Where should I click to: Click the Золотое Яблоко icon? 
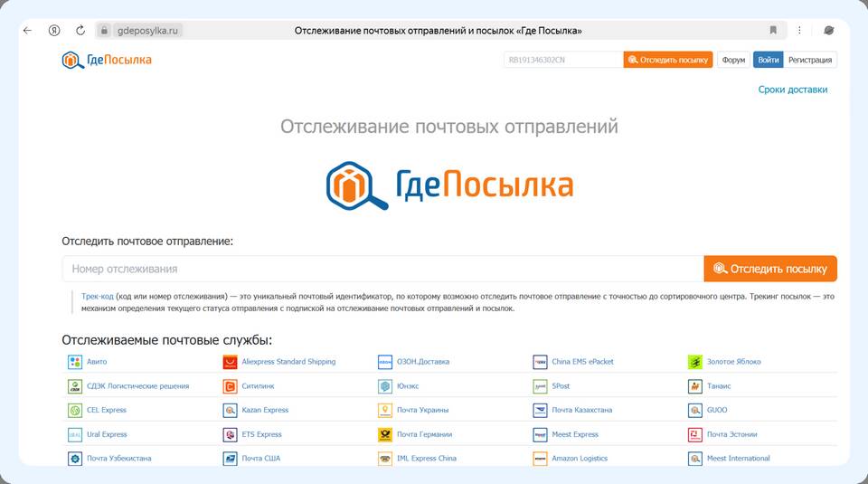694,362
